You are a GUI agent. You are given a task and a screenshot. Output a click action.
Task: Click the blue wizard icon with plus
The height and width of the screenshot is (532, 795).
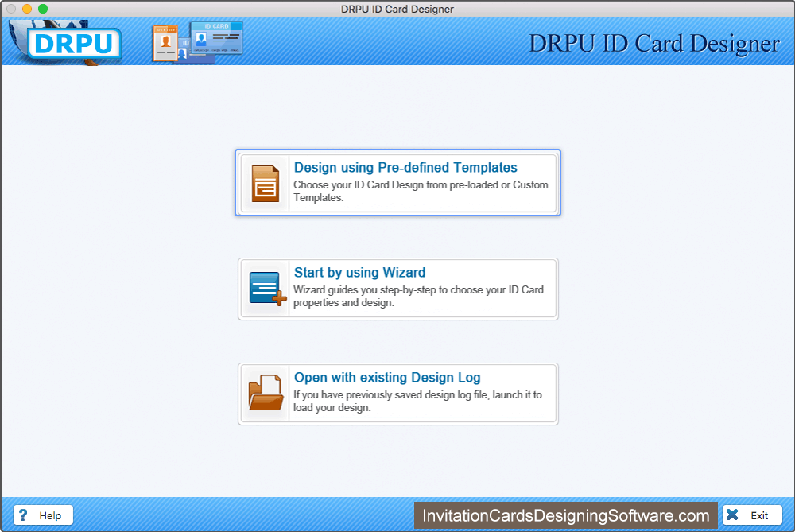point(267,289)
